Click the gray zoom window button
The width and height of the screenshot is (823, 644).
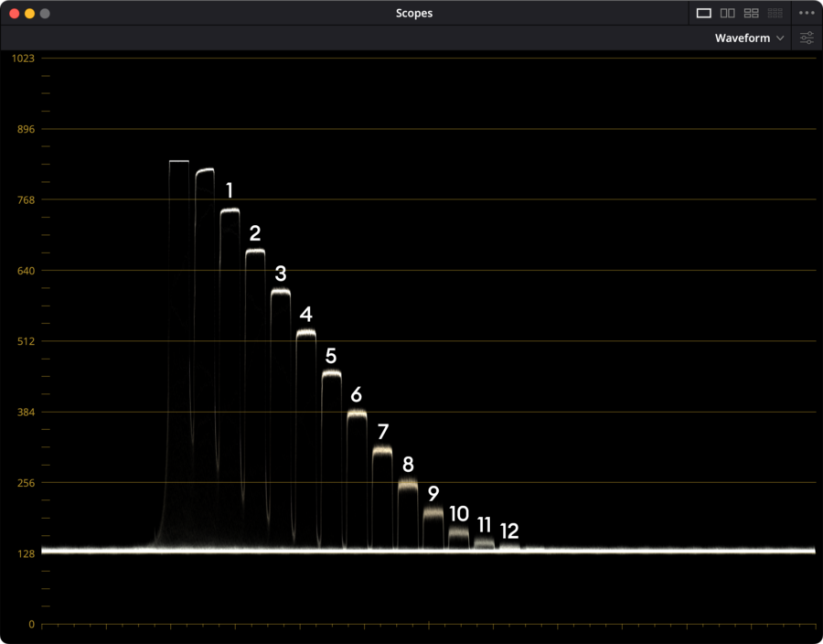point(45,14)
